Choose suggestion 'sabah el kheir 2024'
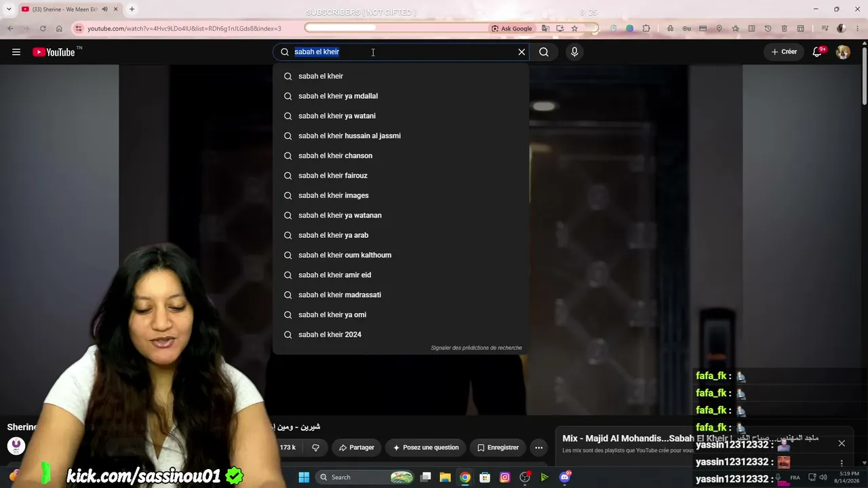 click(401, 335)
